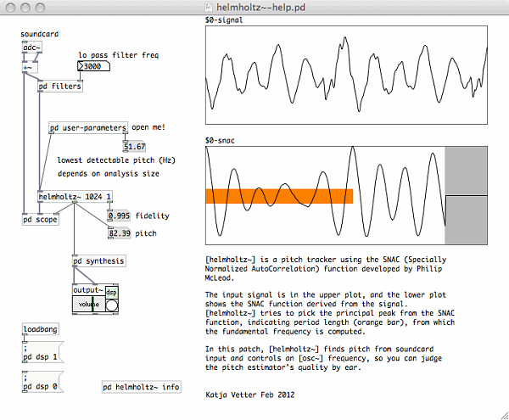Click the fidelity number box showing 0.995
This screenshot has height=420, width=509.
pos(119,216)
